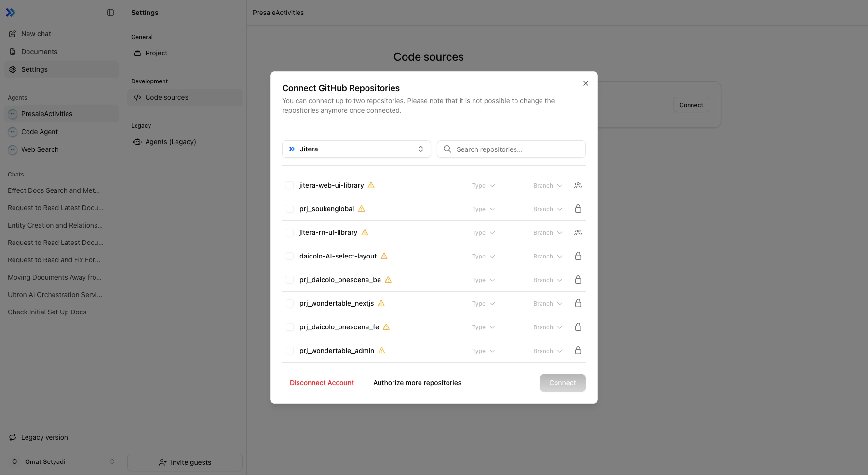
Task: Click the Invite guests button
Action: pos(185,462)
